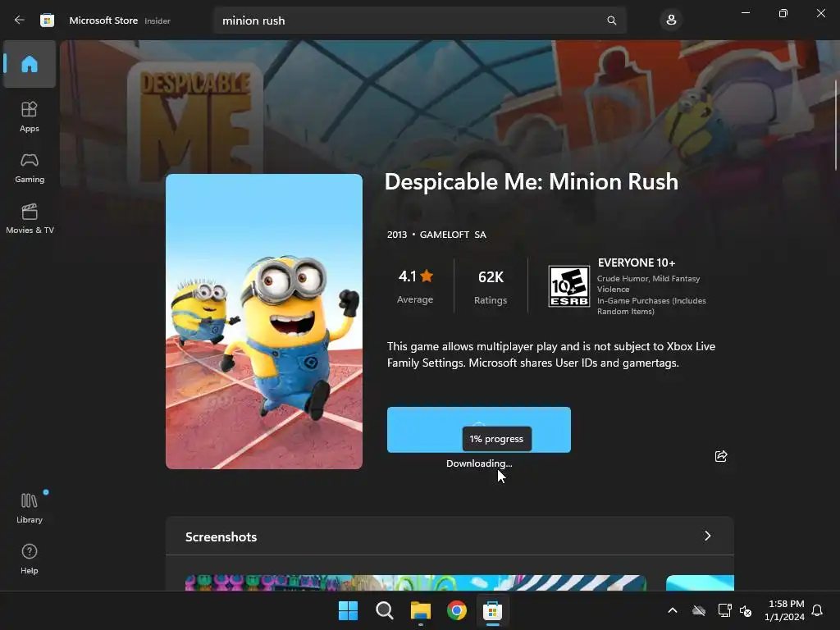840x630 pixels.
Task: Open Windows taskbar search
Action: pyautogui.click(x=384, y=610)
